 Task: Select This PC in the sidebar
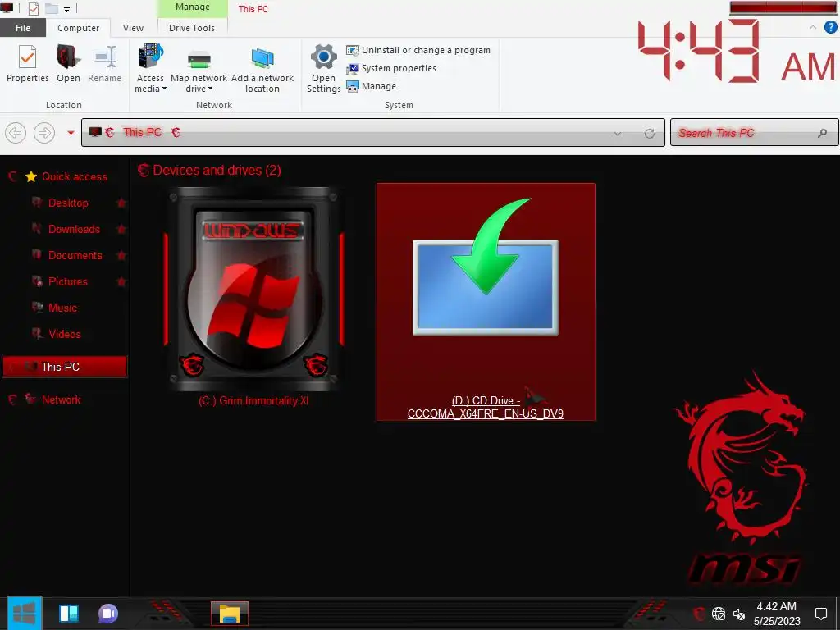[64, 367]
